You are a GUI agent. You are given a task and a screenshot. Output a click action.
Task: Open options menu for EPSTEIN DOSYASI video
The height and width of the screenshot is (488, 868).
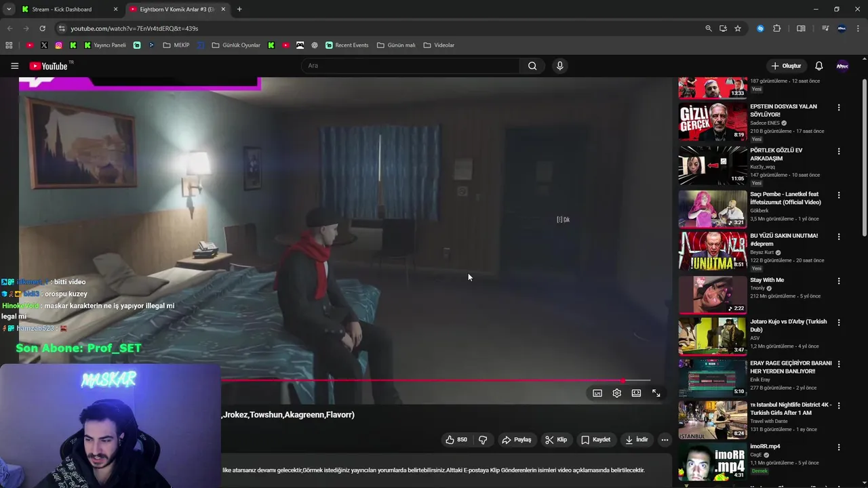pyautogui.click(x=839, y=107)
